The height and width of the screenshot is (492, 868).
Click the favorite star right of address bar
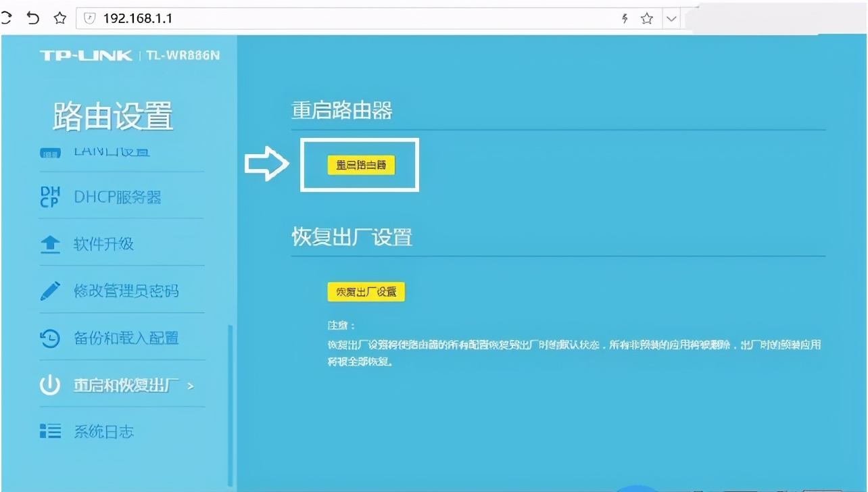[647, 19]
